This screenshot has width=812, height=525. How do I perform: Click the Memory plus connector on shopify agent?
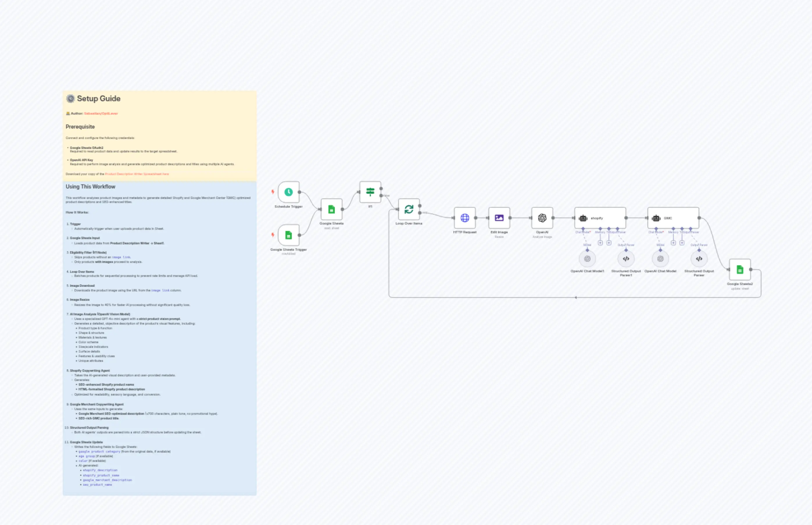[x=601, y=243]
